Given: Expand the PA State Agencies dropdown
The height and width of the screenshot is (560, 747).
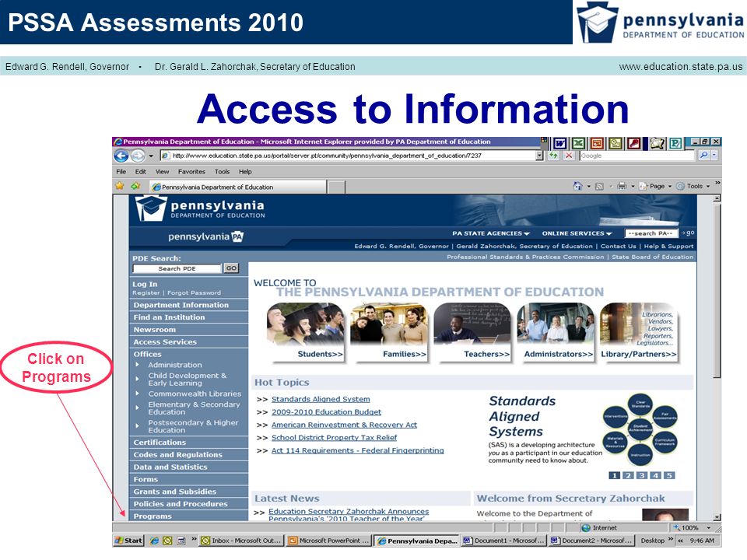Looking at the screenshot, I should click(491, 233).
